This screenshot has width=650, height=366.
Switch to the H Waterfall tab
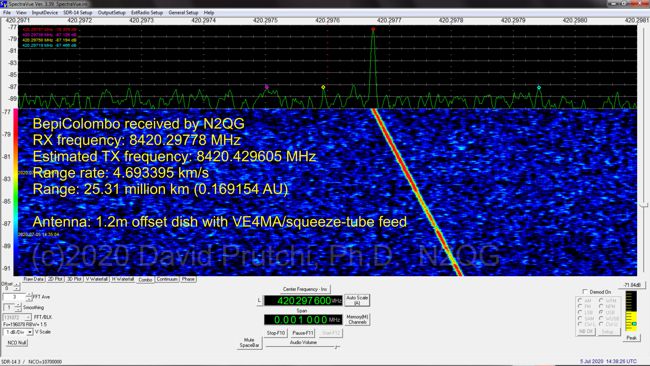point(123,279)
